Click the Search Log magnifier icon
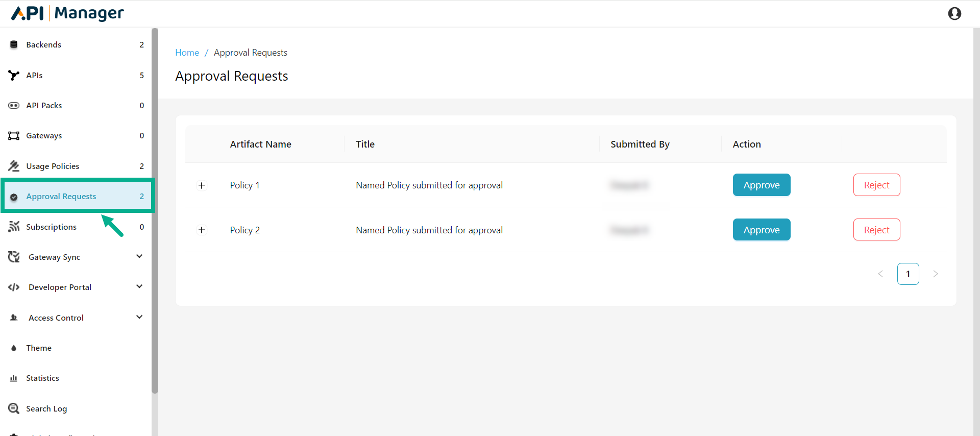This screenshot has height=436, width=980. click(x=14, y=408)
